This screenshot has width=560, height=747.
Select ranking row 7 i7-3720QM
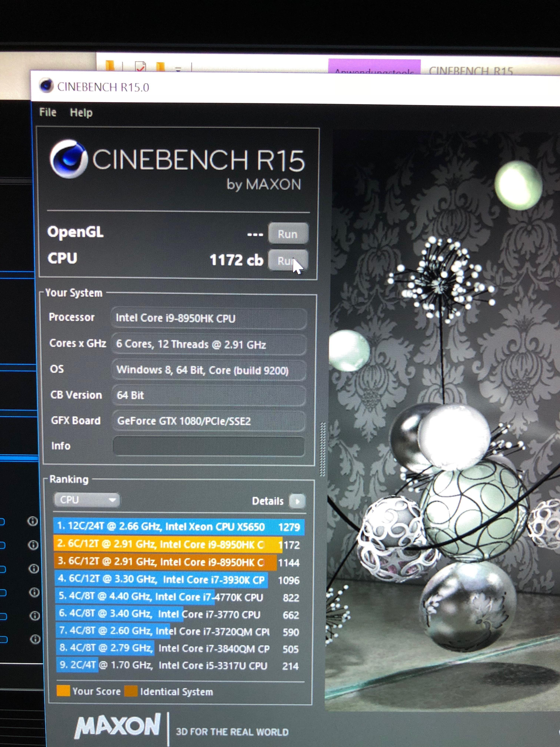tap(178, 631)
